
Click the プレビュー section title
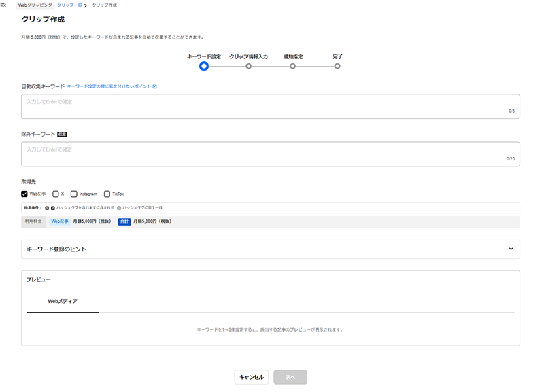[39, 279]
